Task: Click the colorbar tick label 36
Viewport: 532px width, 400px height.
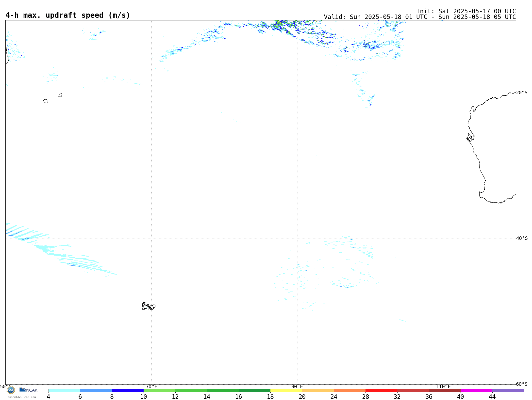Action: (x=429, y=397)
